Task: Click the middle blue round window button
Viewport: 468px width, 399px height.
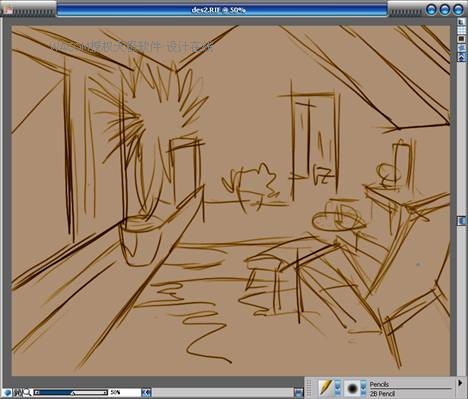Action: tap(444, 10)
